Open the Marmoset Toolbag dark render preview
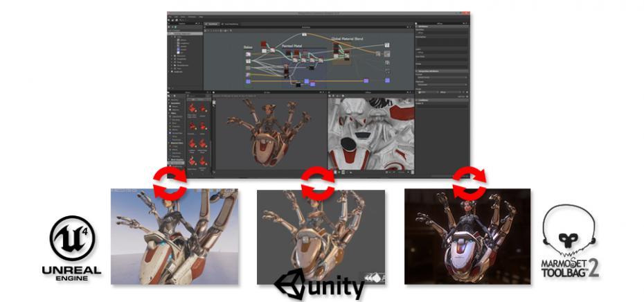This screenshot has width=644, height=302. click(467, 236)
